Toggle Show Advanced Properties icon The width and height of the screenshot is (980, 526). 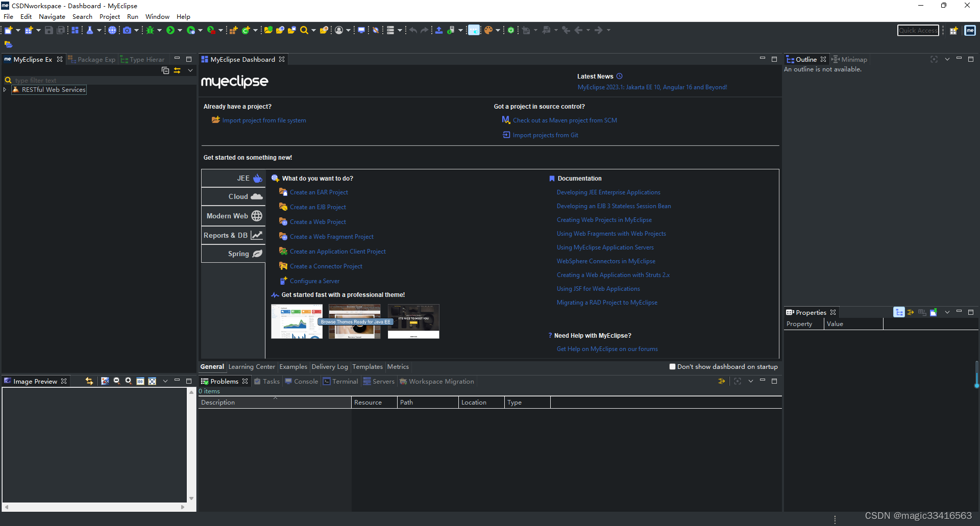911,312
